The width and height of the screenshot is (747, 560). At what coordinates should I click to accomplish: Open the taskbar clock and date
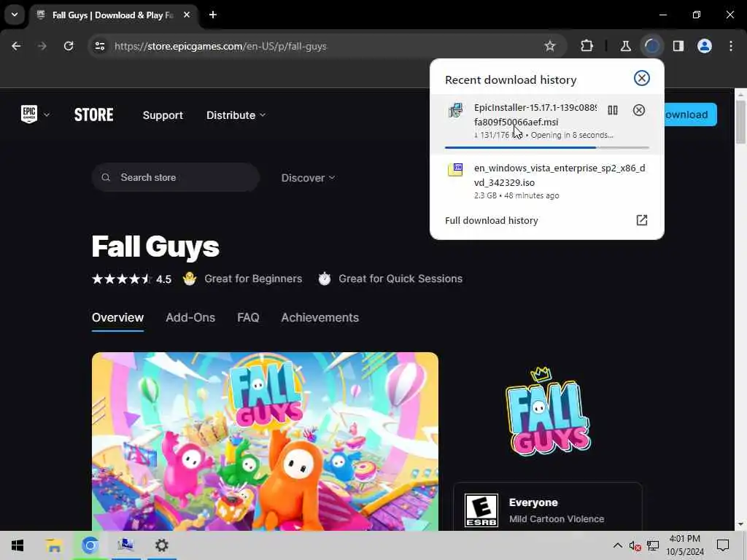[x=685, y=545]
